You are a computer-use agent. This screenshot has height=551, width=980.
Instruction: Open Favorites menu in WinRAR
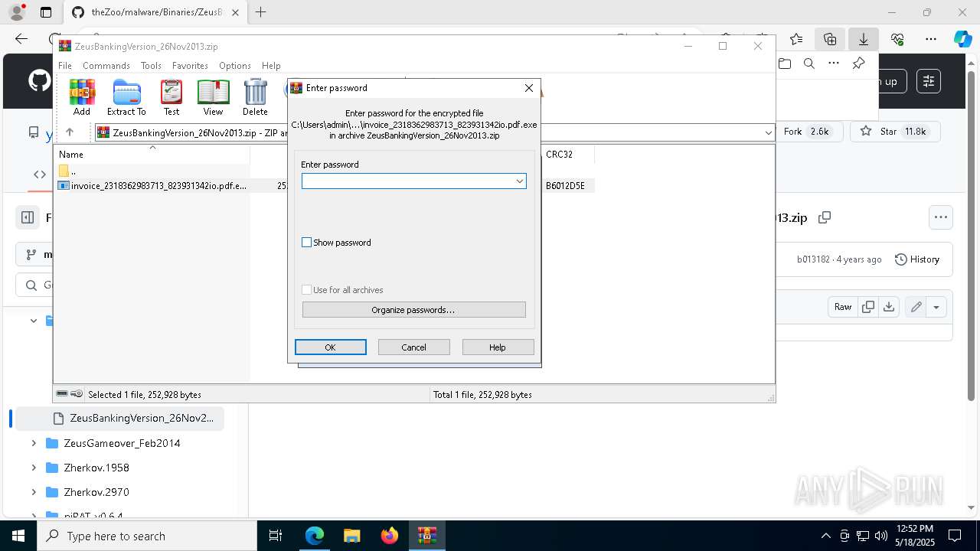click(190, 66)
